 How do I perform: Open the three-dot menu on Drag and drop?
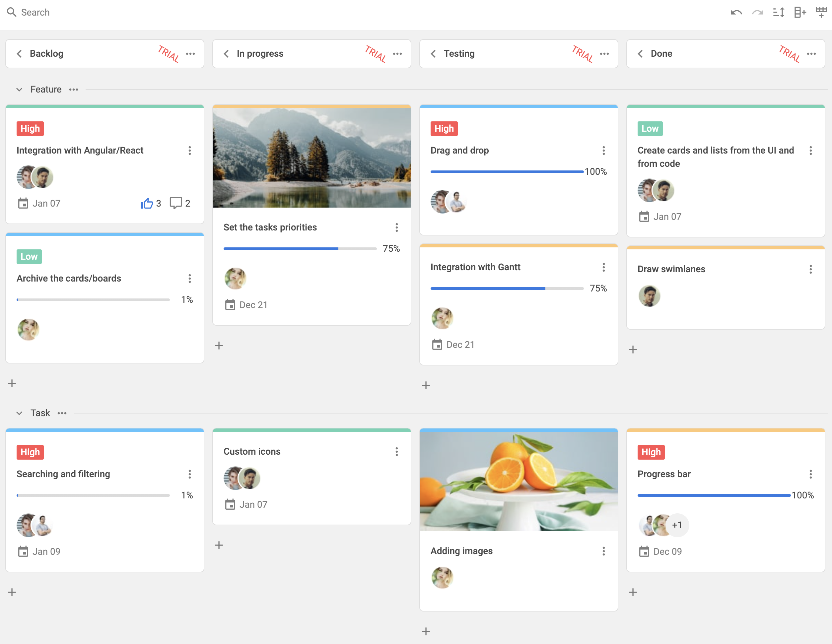(x=603, y=151)
